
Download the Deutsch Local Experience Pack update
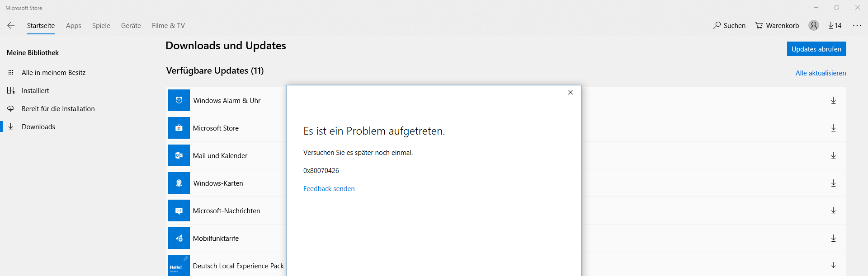click(834, 266)
